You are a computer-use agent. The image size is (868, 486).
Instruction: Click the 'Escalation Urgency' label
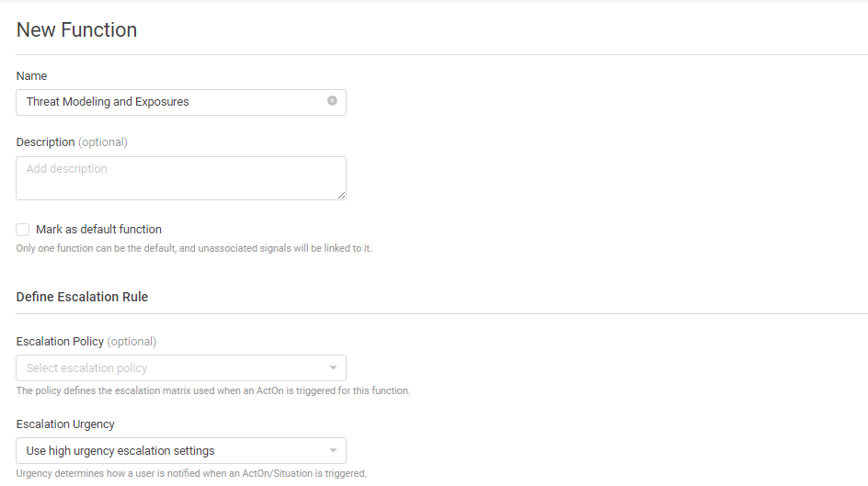(65, 424)
